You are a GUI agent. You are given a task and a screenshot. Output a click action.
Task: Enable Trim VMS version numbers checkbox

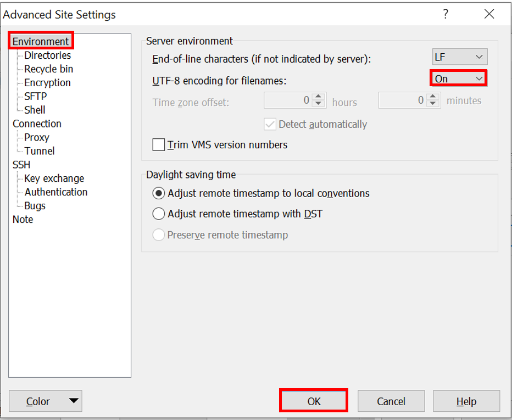coord(159,145)
